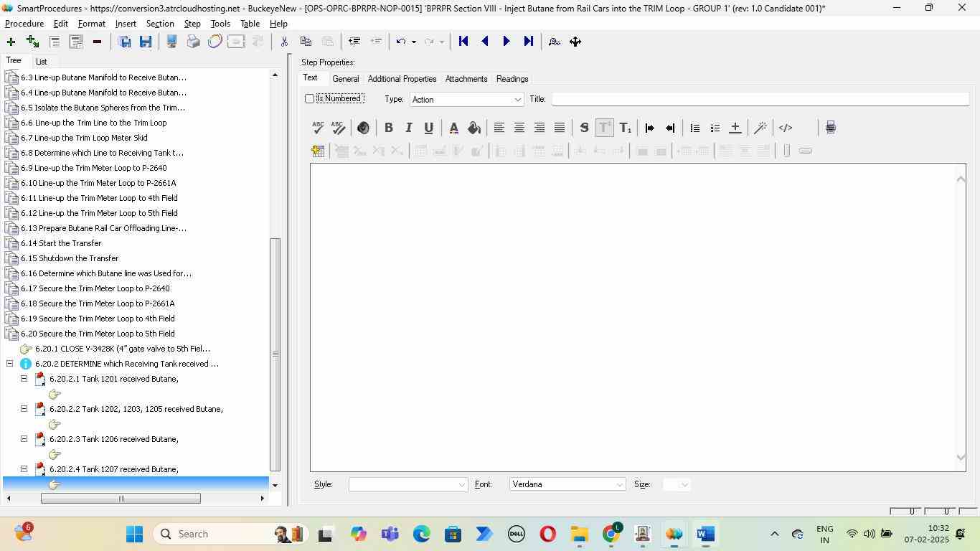Image resolution: width=980 pixels, height=551 pixels.
Task: Insert a bulleted list
Action: [x=694, y=128]
